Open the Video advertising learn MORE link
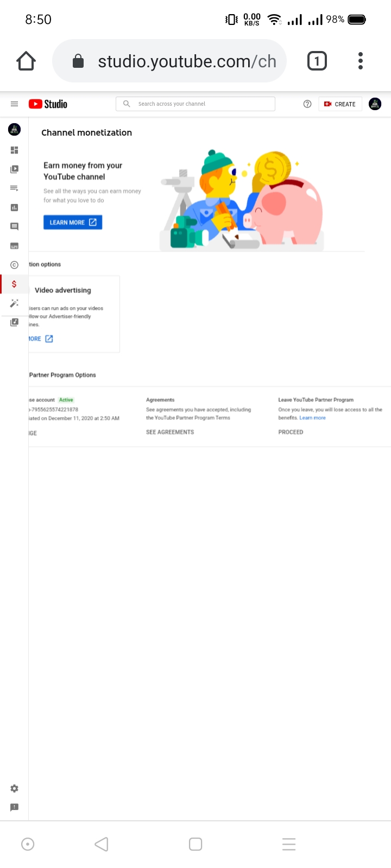Image resolution: width=391 pixels, height=868 pixels. [x=41, y=339]
